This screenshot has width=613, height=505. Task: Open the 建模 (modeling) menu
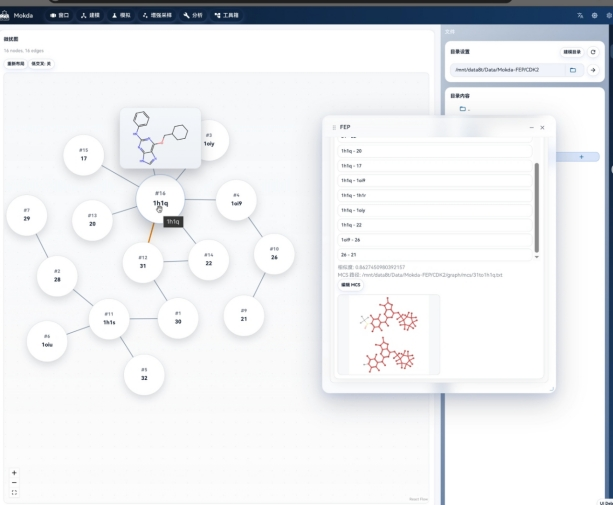coord(90,15)
